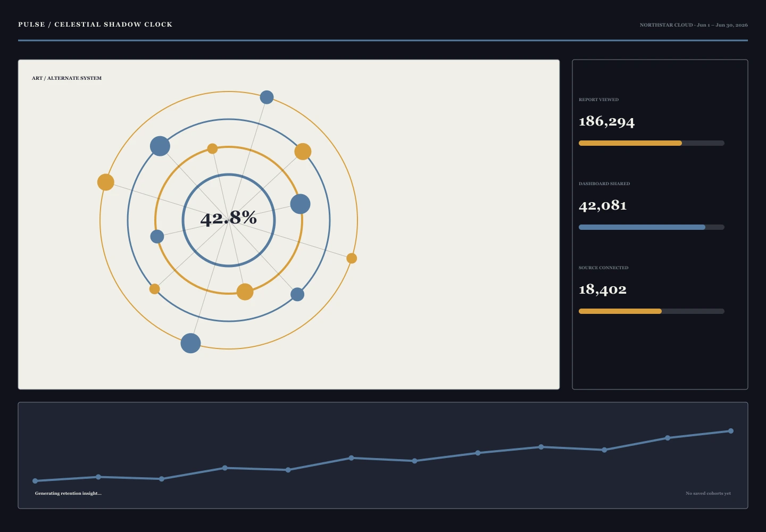Screen dimensions: 766x532
Task: Click the PULSE / CELESTIAL SHADOW CLOCK title
Action: (95, 24)
